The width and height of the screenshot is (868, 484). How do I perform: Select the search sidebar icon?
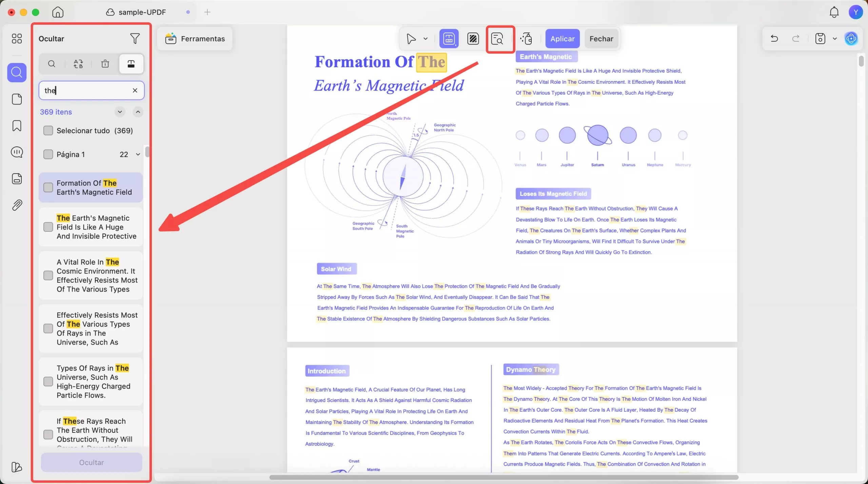pos(17,72)
